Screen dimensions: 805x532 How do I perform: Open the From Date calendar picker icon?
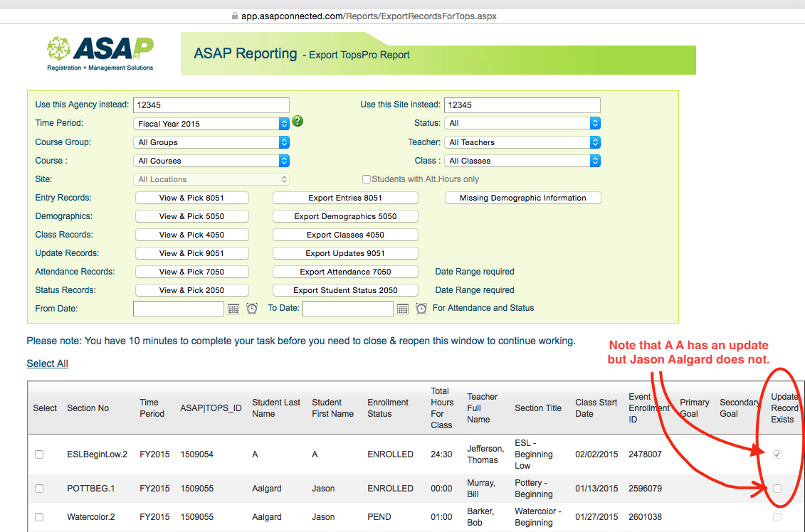click(x=233, y=309)
